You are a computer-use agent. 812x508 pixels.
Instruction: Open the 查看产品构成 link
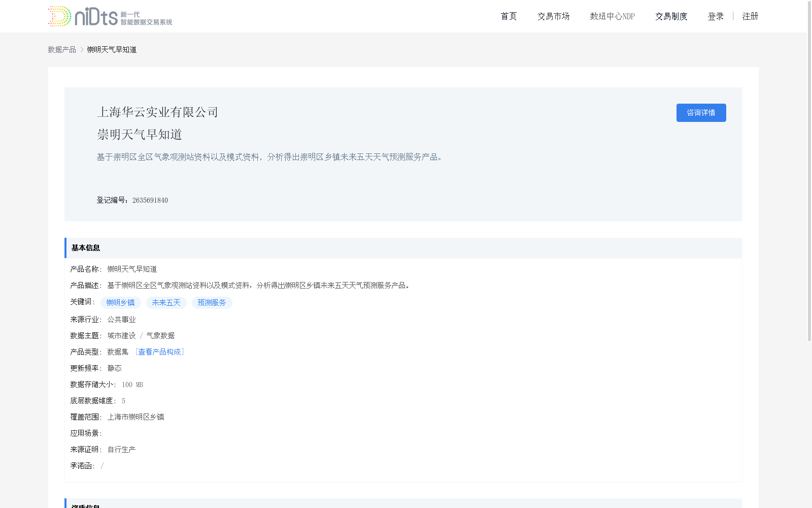[159, 352]
